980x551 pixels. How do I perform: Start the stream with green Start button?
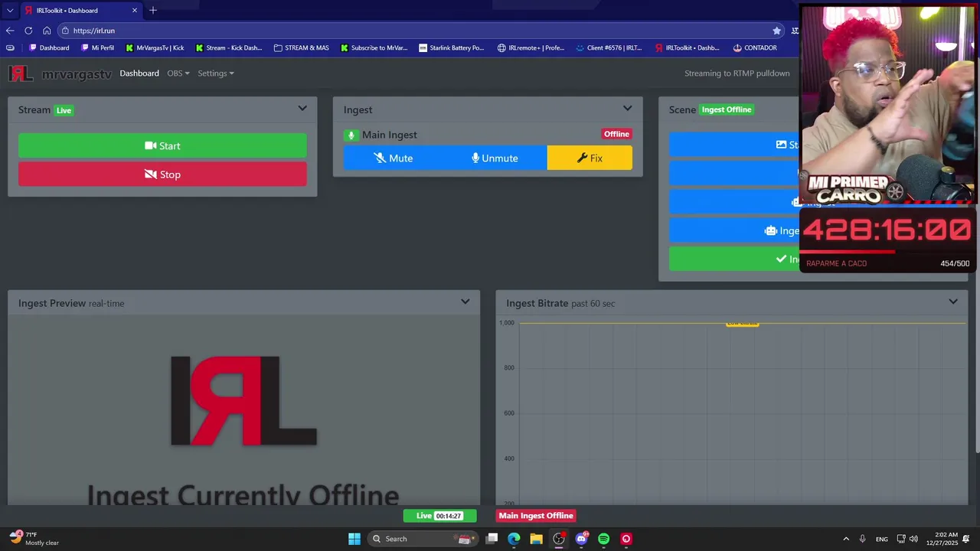(162, 145)
